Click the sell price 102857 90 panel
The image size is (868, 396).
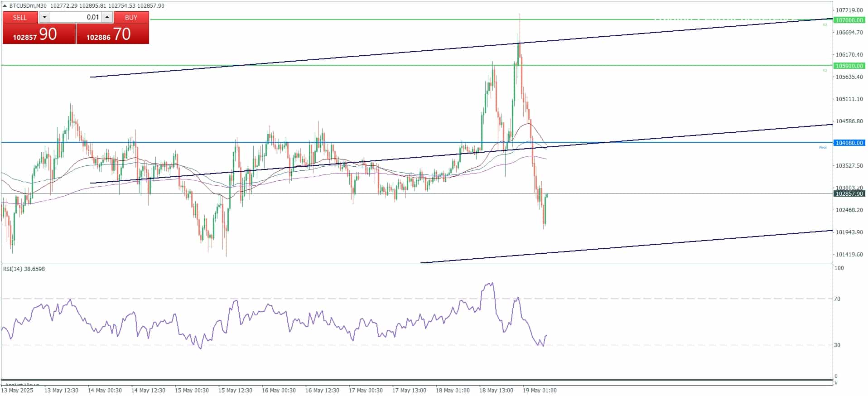coord(39,34)
